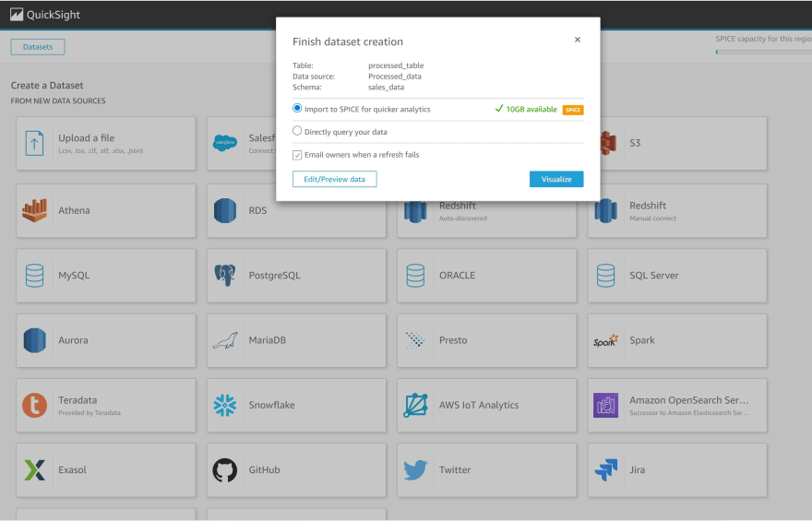Click the Salesforce cloud icon
Image resolution: width=812 pixels, height=521 pixels.
(x=225, y=142)
